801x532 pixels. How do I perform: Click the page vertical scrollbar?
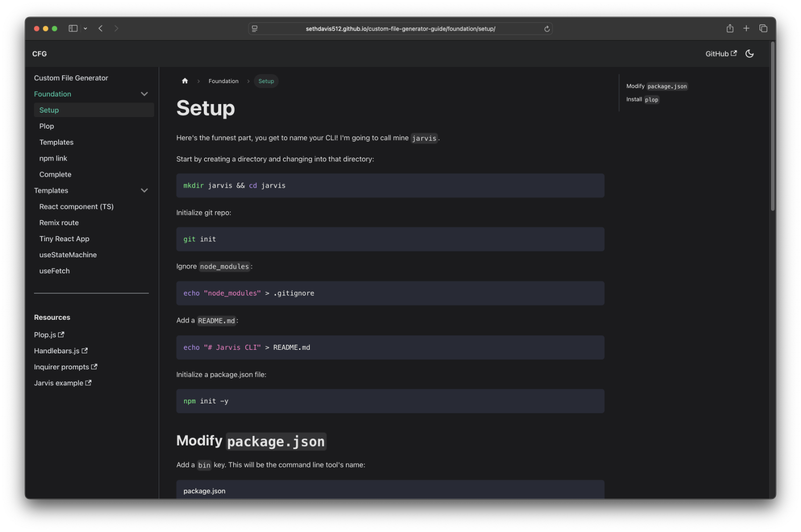(772, 125)
